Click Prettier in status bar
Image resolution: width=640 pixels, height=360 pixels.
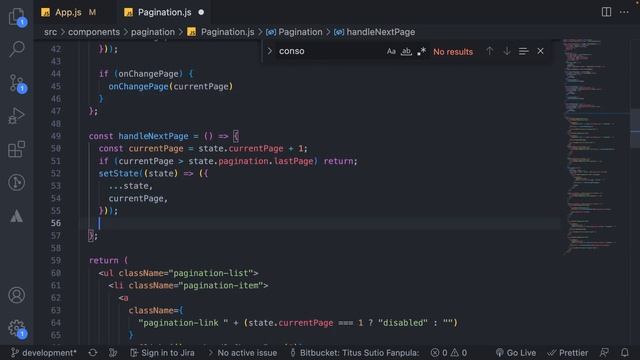[568, 353]
